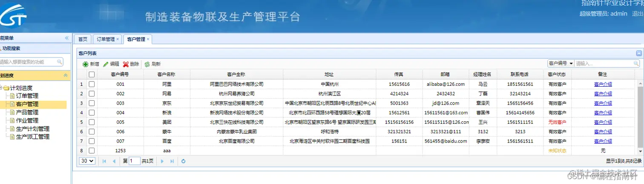644x184 pixels.
Task: Go to next page in pager
Action: tap(162, 161)
